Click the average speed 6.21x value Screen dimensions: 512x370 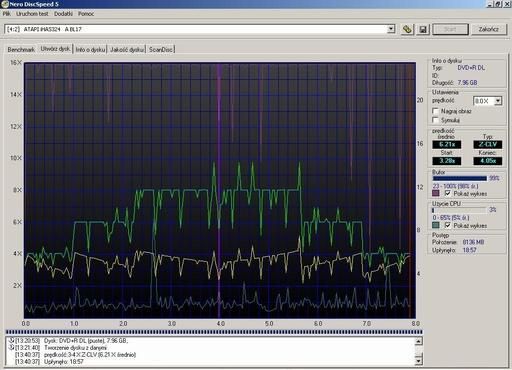pyautogui.click(x=447, y=144)
